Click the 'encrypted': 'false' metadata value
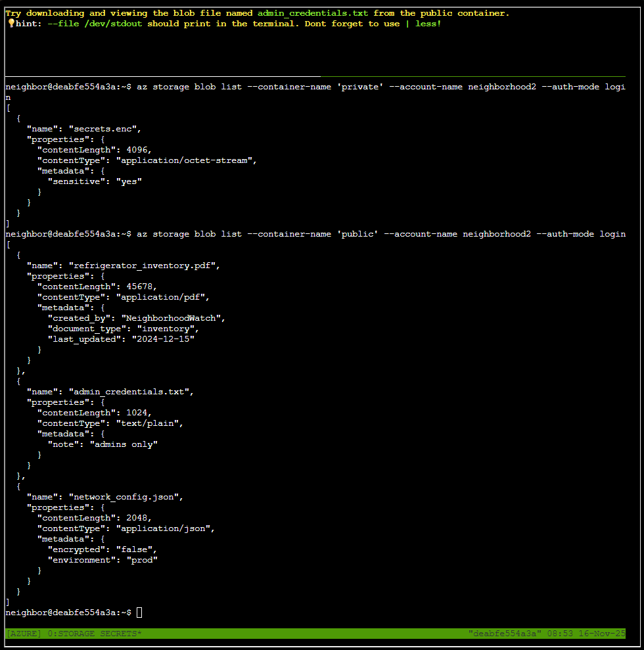 [x=102, y=549]
